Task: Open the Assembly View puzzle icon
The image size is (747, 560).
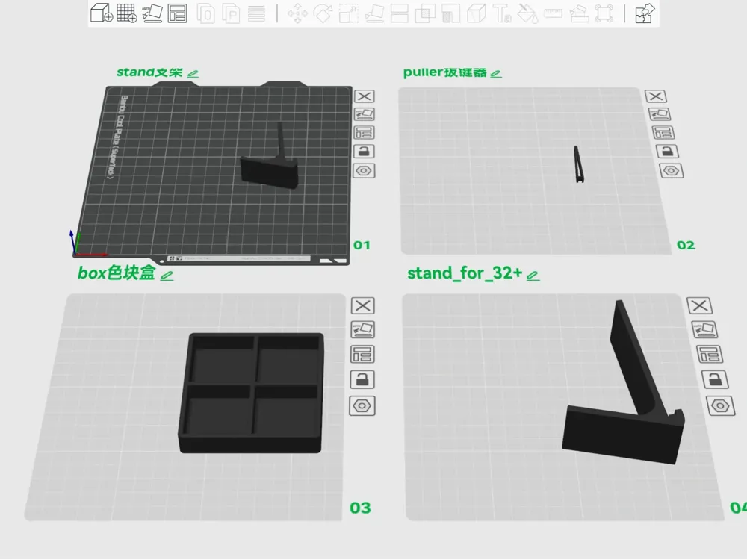Action: pos(645,13)
